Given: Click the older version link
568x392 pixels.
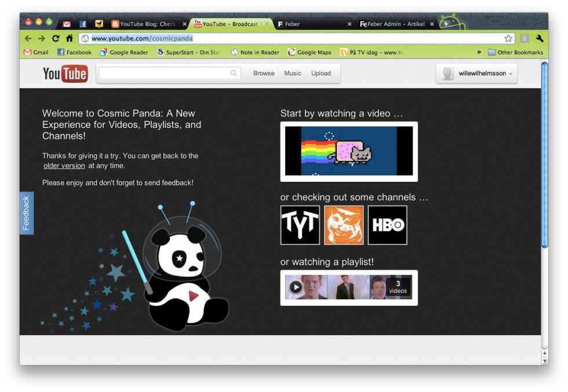Looking at the screenshot, I should [64, 166].
